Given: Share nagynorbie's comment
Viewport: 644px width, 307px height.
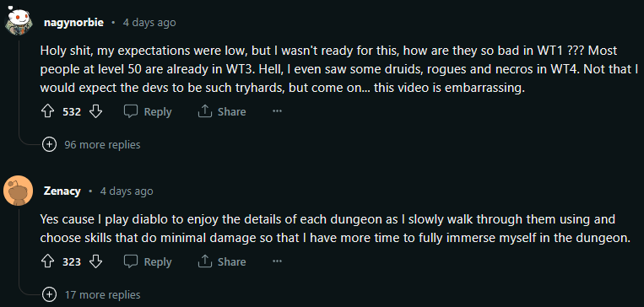Looking at the screenshot, I should click(x=222, y=111).
